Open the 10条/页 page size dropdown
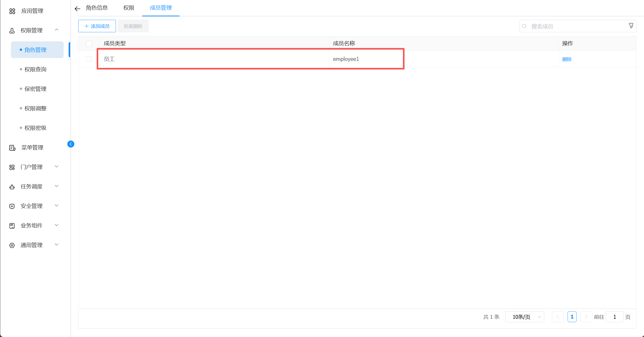This screenshot has height=337, width=644. pyautogui.click(x=524, y=317)
